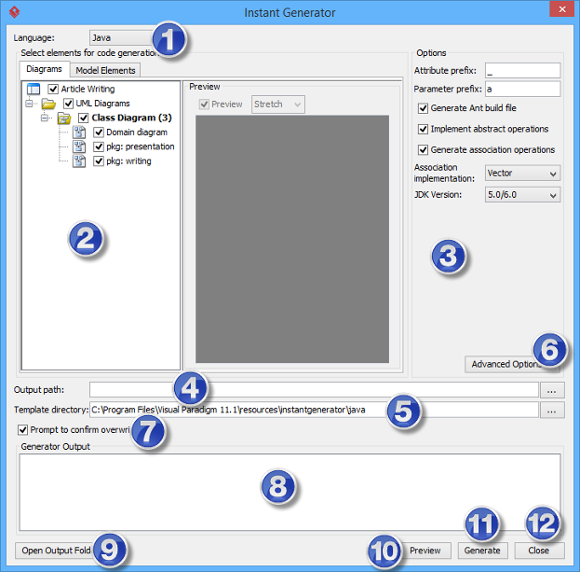The image size is (580, 572).
Task: Select the Domain diagram tree row text
Action: [137, 132]
